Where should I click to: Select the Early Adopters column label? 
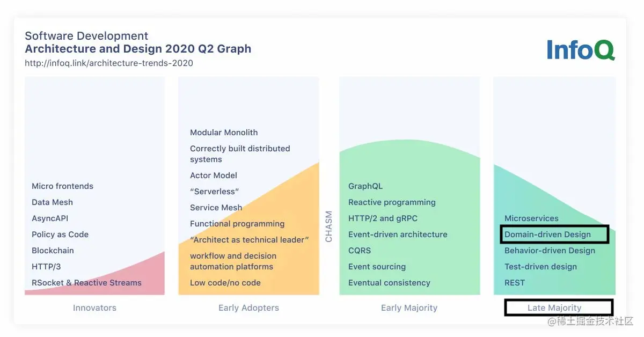[248, 308]
